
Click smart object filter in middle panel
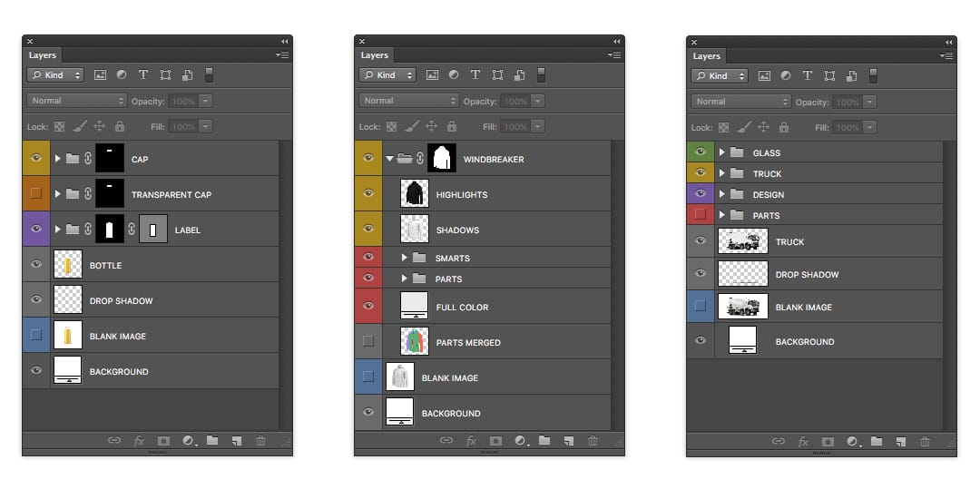click(x=519, y=75)
